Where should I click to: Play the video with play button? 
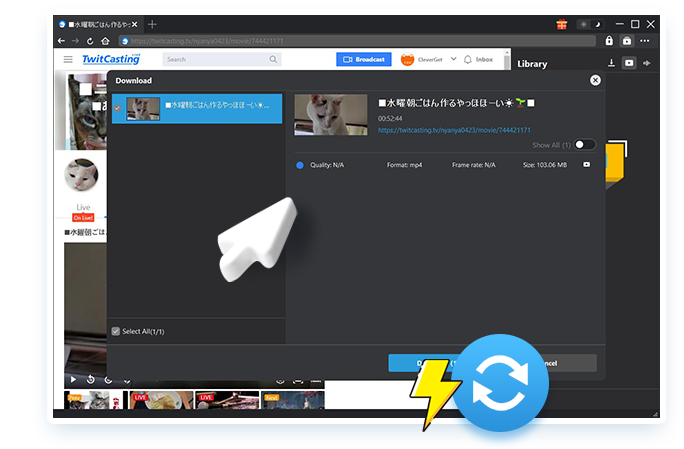(73, 380)
